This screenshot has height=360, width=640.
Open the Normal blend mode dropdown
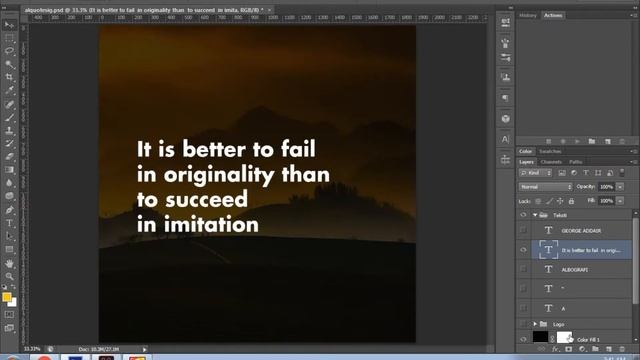[x=545, y=187]
